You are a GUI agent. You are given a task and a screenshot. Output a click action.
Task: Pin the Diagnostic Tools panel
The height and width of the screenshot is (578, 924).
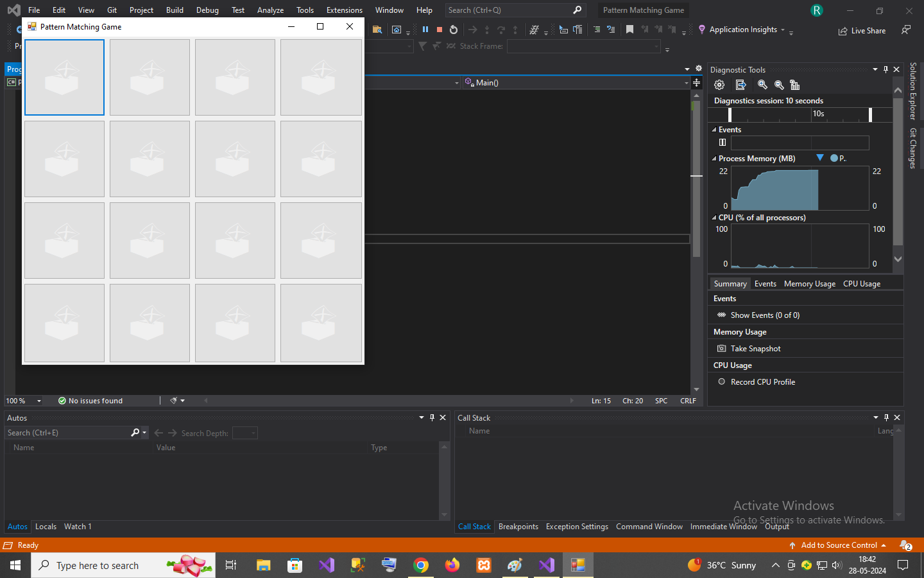tap(886, 69)
